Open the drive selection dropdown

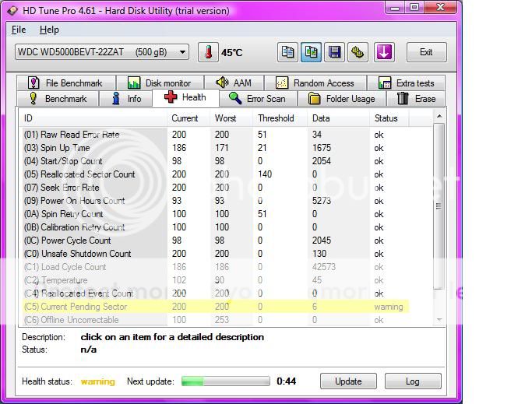(x=102, y=52)
